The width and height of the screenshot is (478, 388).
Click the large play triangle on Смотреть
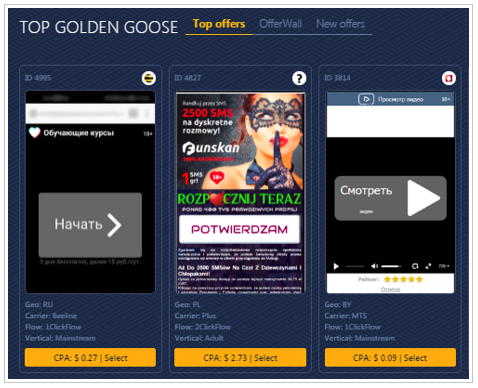point(423,198)
